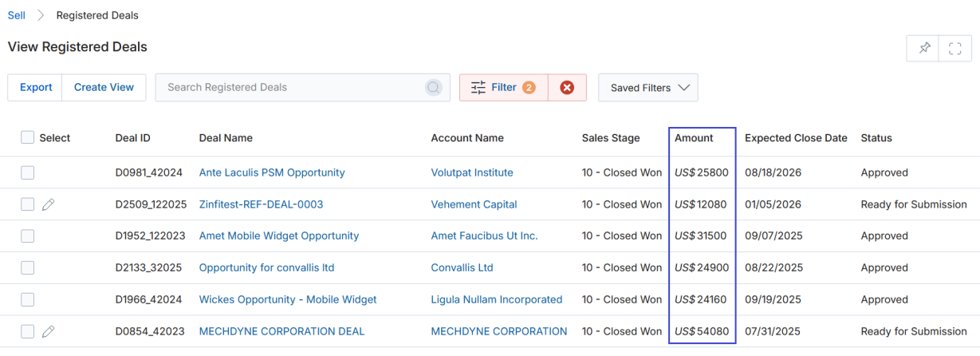
Task: Click Approved status for Volutpat Institute row
Action: click(884, 172)
